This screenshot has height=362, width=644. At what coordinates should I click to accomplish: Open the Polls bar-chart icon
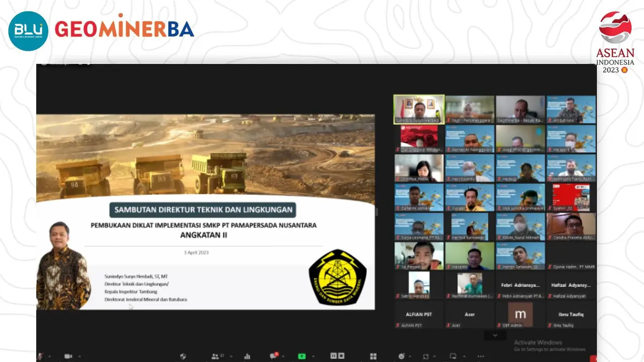pos(247,356)
